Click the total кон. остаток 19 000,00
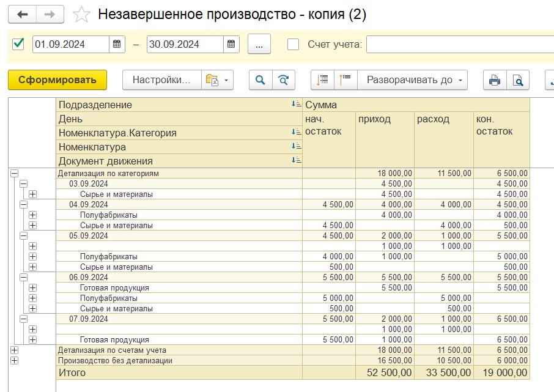Screen dimensions: 554x392 pos(505,372)
